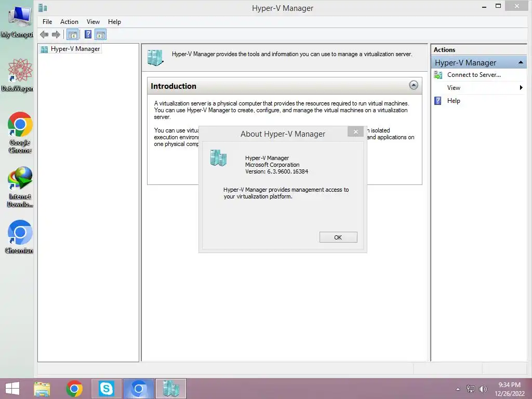The width and height of the screenshot is (532, 399).
Task: Open Skype from the taskbar
Action: click(106, 389)
